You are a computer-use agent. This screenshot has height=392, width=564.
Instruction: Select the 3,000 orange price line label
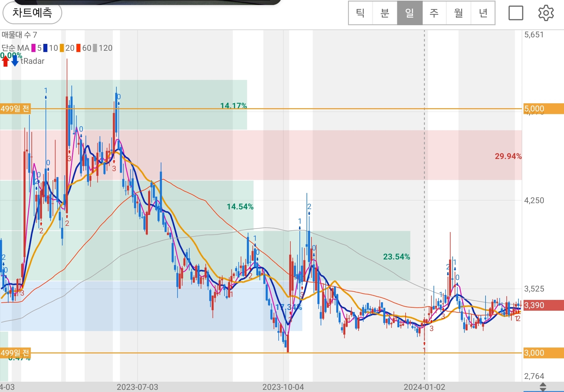click(x=543, y=353)
